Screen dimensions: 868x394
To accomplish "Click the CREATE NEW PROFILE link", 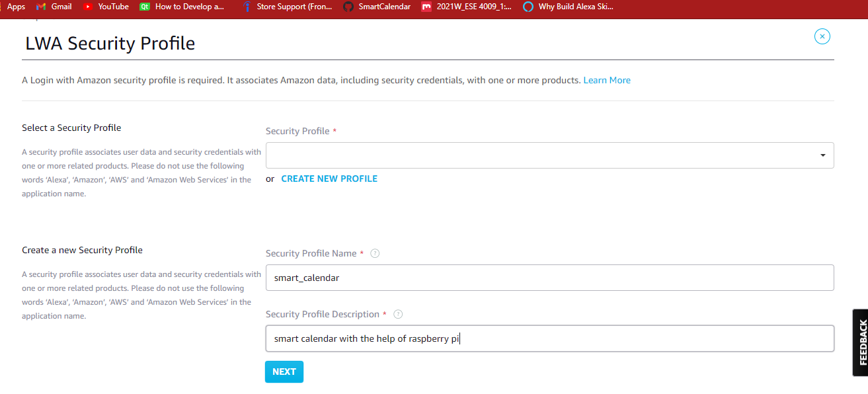I will [x=329, y=178].
